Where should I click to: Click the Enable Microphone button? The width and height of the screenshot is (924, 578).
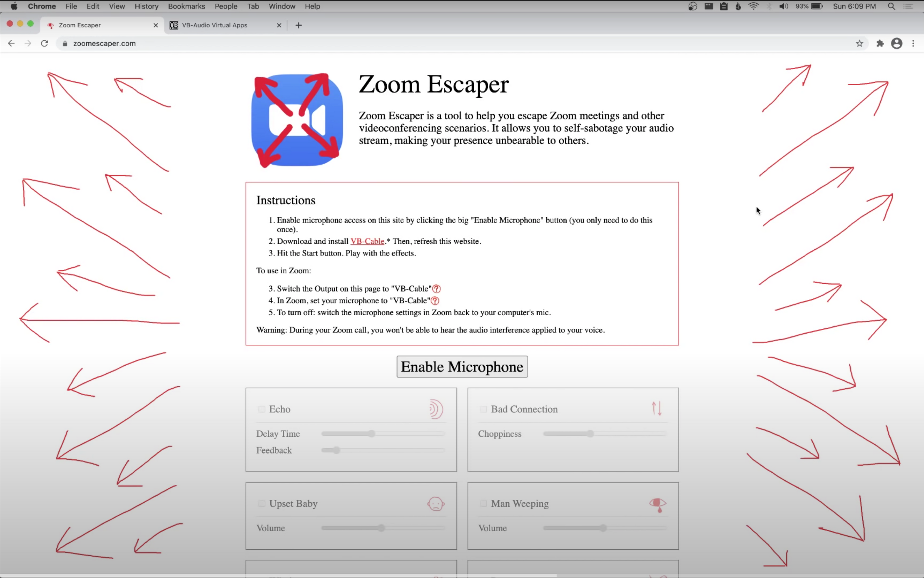(462, 367)
